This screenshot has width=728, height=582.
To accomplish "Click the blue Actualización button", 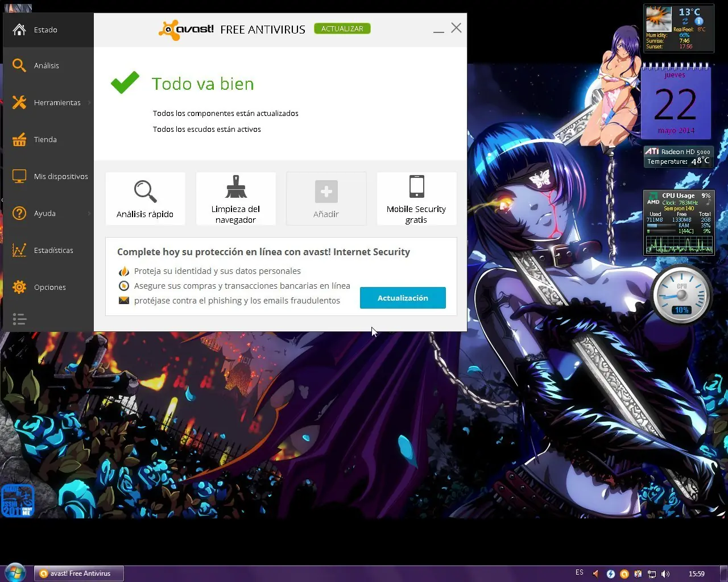I will (403, 298).
